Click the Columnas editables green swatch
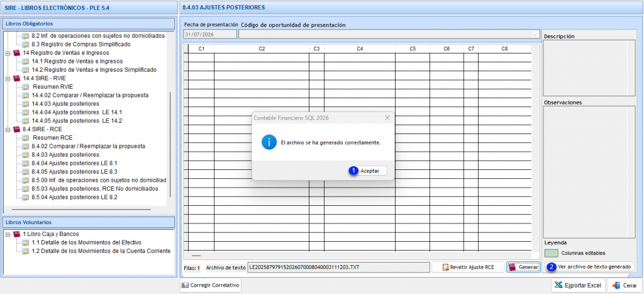This screenshot has height=294, width=644. 551,253
